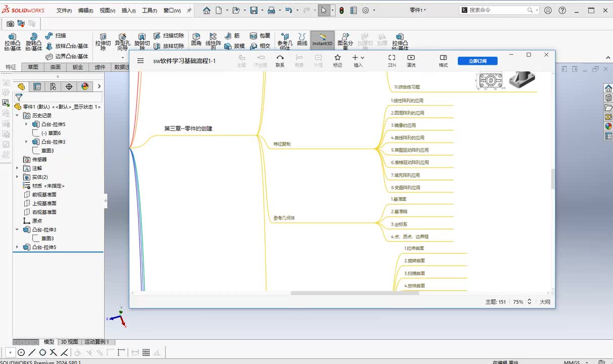Click the ZEN mode icon in mind map
This screenshot has height=364, width=613.
pyautogui.click(x=391, y=60)
